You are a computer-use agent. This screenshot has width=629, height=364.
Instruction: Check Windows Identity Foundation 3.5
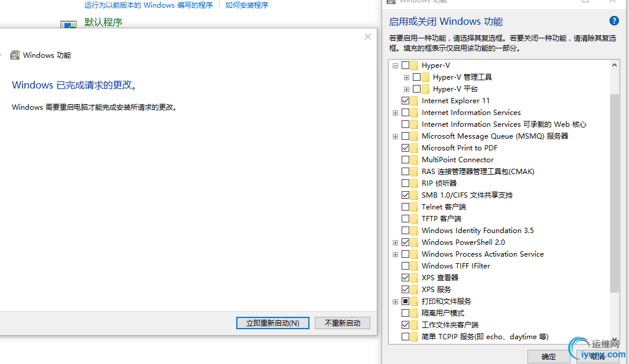coord(406,231)
